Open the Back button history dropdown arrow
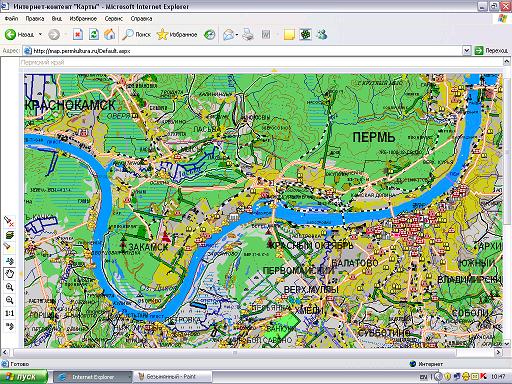The height and width of the screenshot is (384, 512). pyautogui.click(x=40, y=34)
